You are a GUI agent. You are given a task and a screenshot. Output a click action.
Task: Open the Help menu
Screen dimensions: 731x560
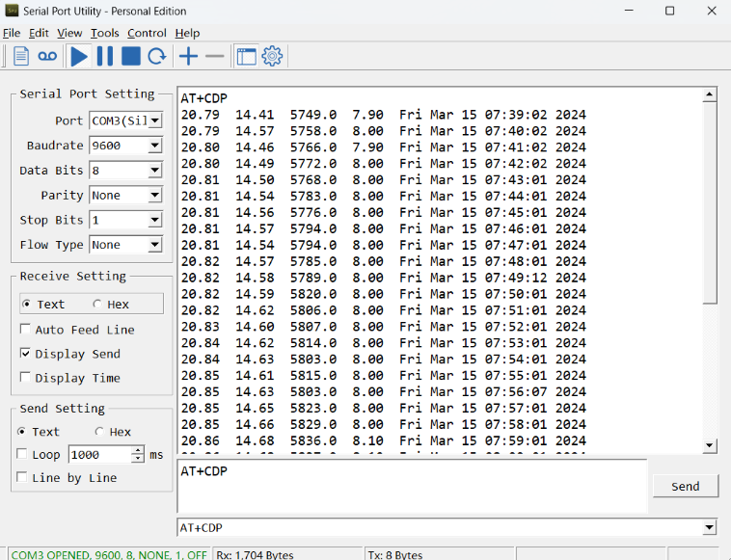tap(187, 33)
